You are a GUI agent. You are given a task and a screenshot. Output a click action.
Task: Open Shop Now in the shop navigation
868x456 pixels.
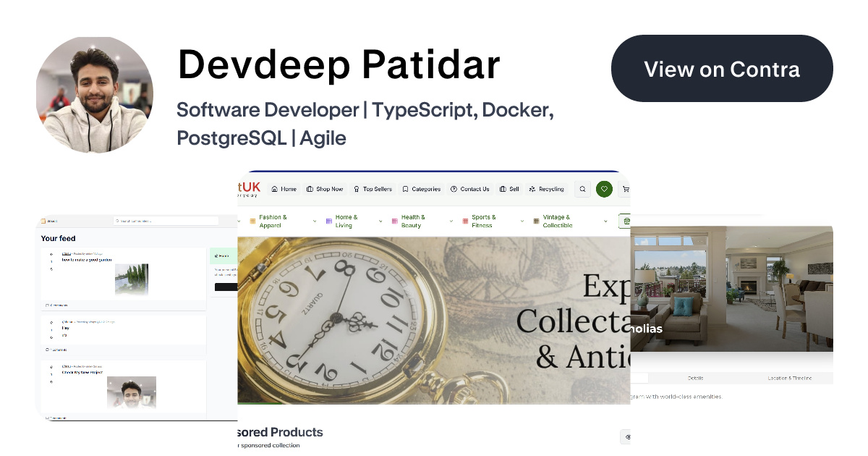click(324, 189)
